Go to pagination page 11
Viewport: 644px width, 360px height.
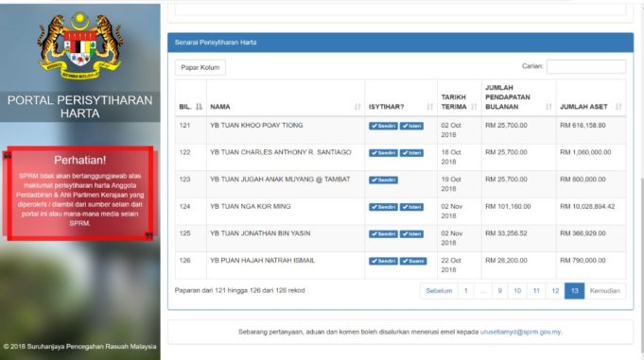[x=536, y=291]
